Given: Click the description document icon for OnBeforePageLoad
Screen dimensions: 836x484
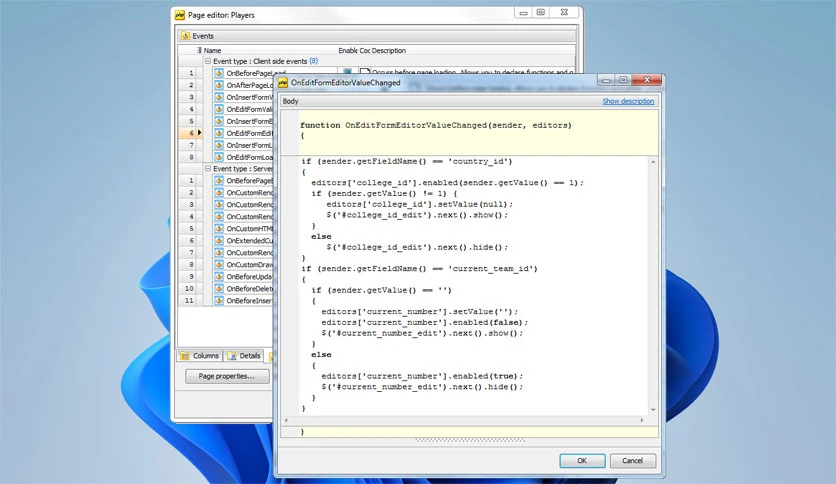Looking at the screenshot, I should click(365, 71).
